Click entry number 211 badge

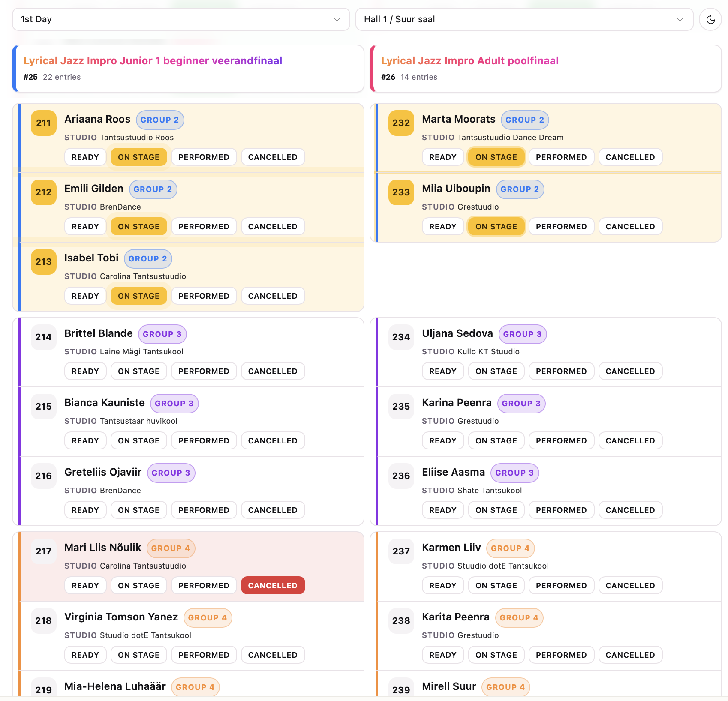(44, 123)
